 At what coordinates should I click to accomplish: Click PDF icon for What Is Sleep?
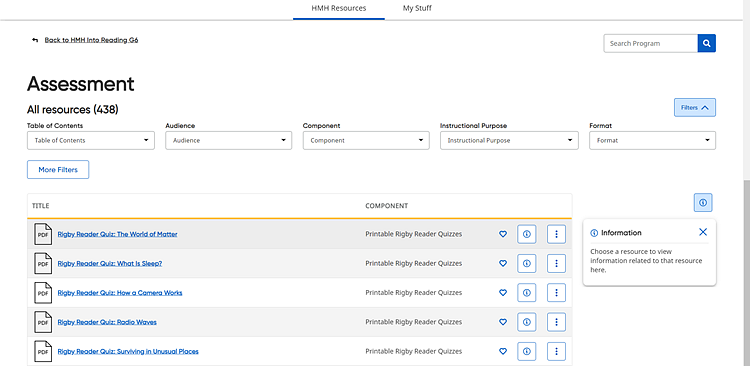43,263
